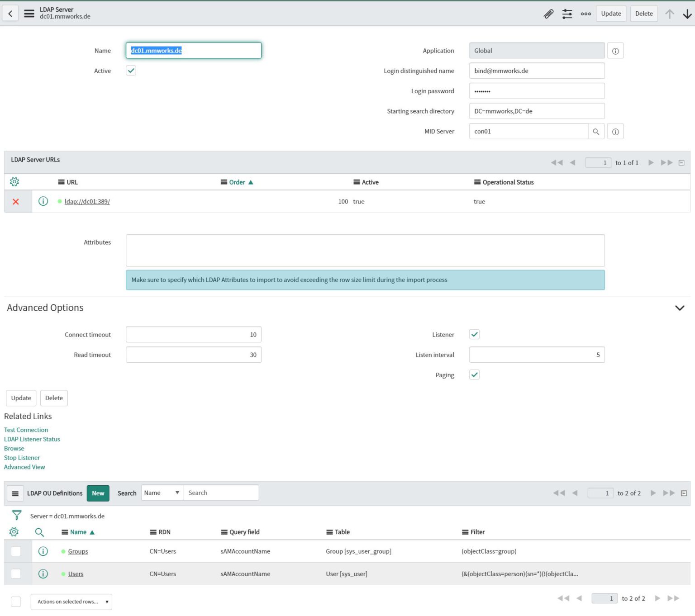The width and height of the screenshot is (695, 616).
Task: Open the filter icon above the OU Definitions list
Action: 16,515
